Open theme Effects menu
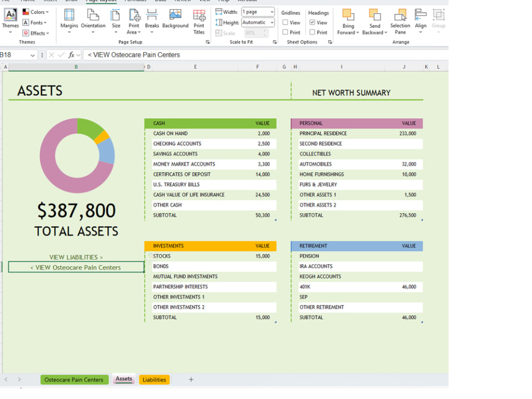 35,33
